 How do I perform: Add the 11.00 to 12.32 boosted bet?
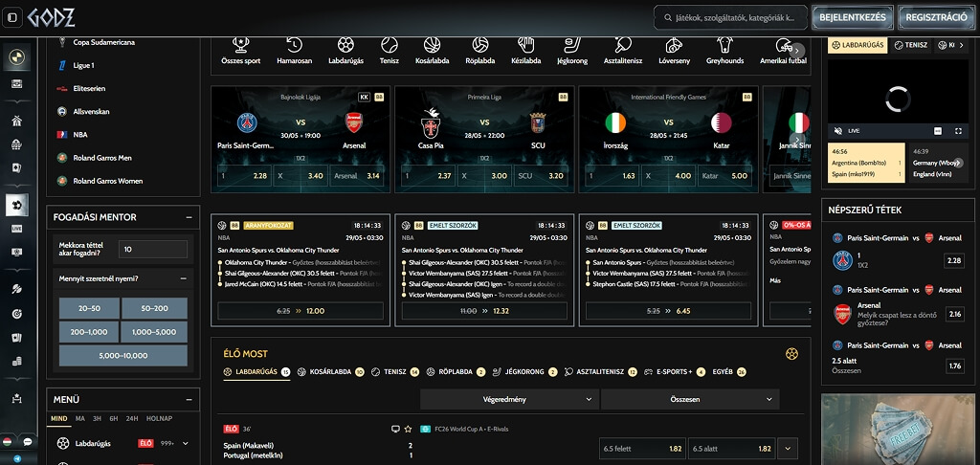click(x=484, y=311)
